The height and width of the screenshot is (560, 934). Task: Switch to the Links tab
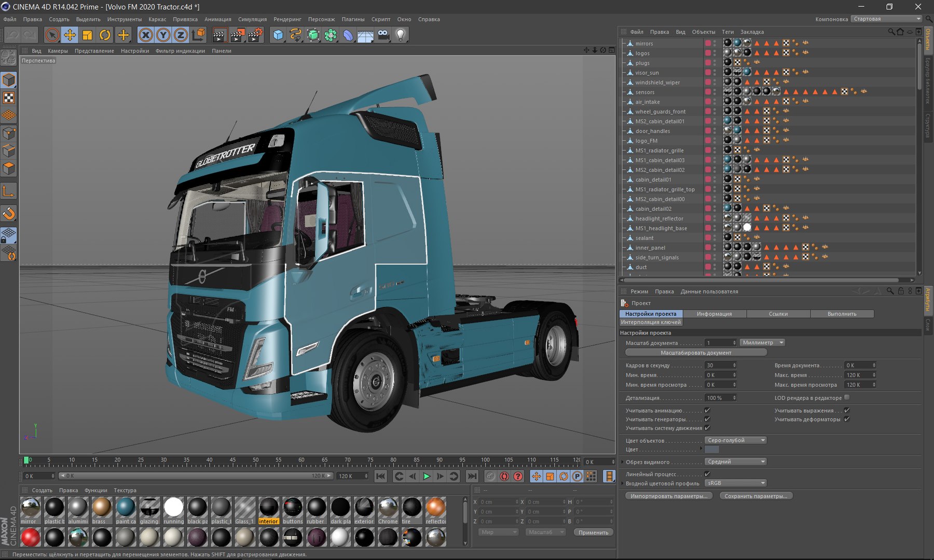(778, 314)
